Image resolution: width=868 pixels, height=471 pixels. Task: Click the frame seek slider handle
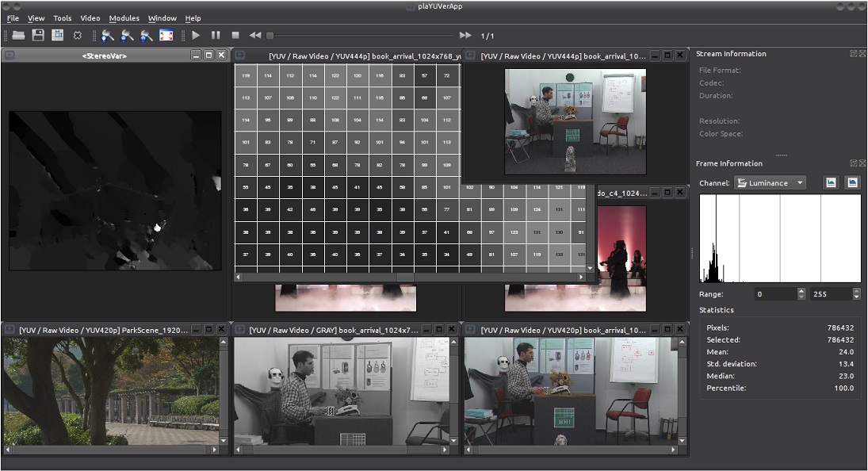[x=270, y=36]
